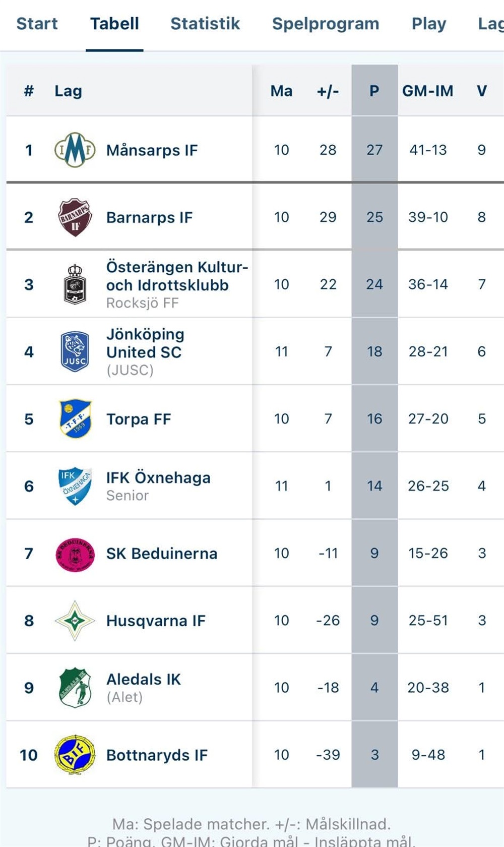
Task: Tap the Torpa FF crest
Action: (75, 419)
